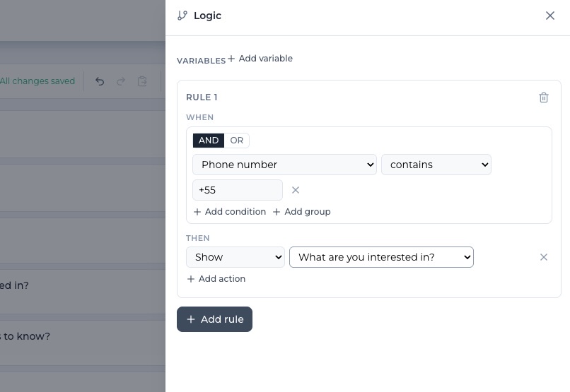This screenshot has height=392, width=570.
Task: Click the Logic panel title text
Action: pos(208,16)
